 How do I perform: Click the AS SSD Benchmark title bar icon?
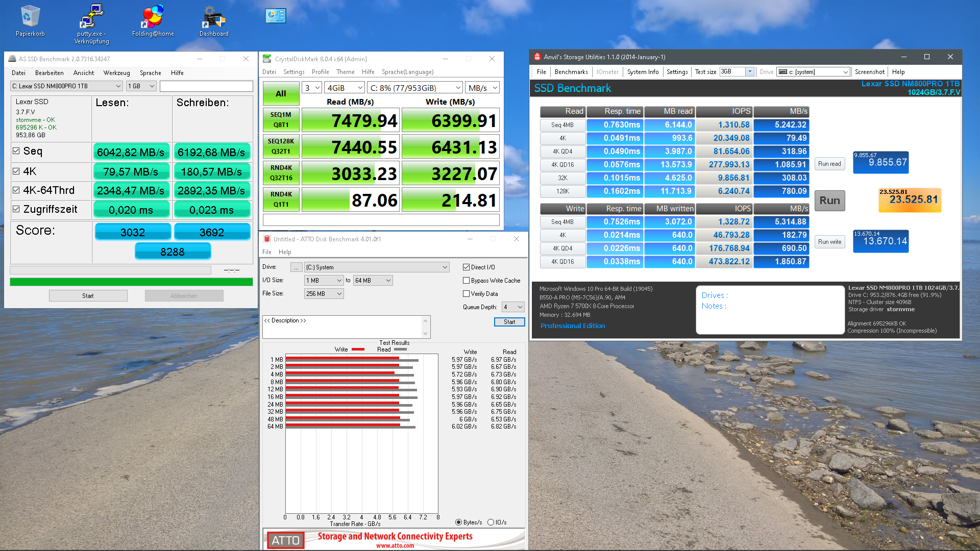[x=12, y=59]
